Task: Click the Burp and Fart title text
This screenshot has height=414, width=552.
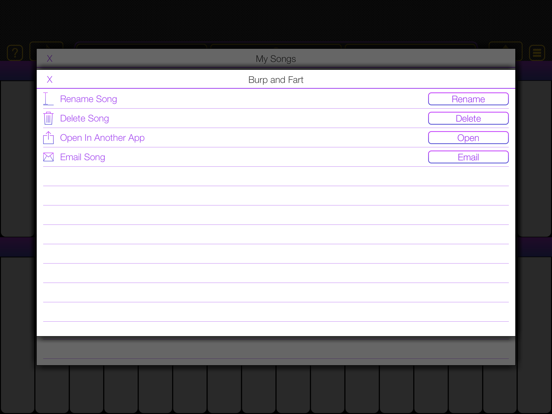Action: 276,80
